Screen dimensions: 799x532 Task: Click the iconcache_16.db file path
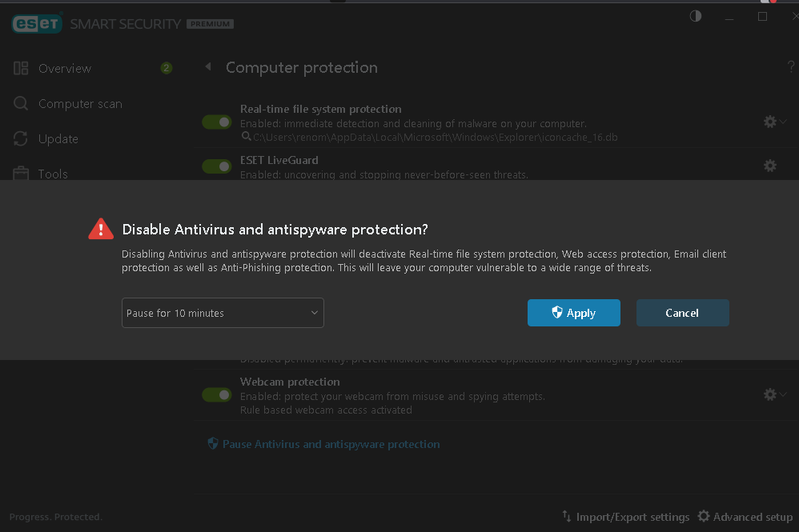coord(436,138)
